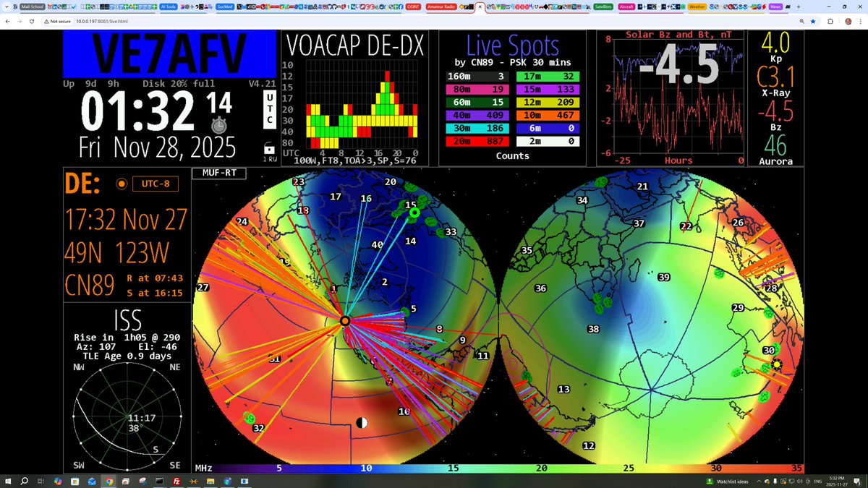Toggle the 160m band row in Live Spots
The width and height of the screenshot is (868, 488).
pos(477,76)
